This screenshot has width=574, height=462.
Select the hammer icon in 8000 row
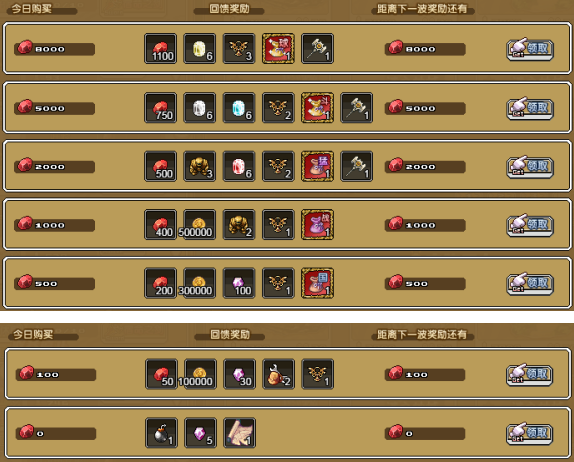[x=317, y=49]
